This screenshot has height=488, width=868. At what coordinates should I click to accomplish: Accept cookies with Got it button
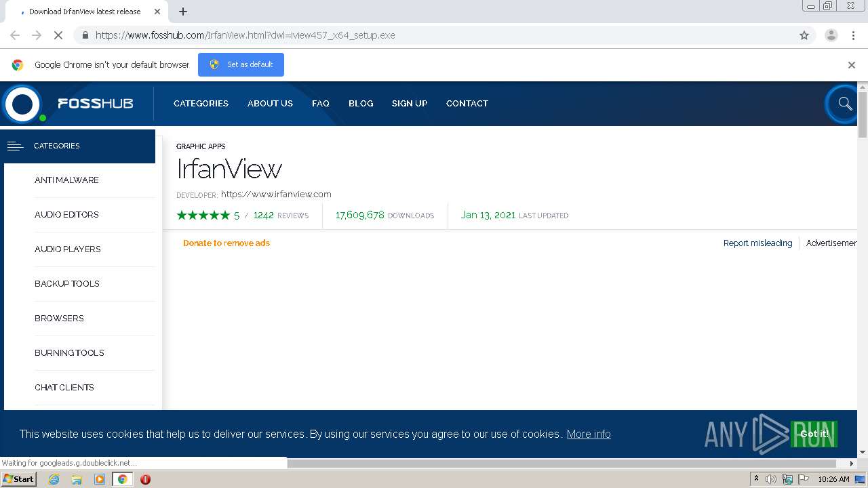coord(814,434)
